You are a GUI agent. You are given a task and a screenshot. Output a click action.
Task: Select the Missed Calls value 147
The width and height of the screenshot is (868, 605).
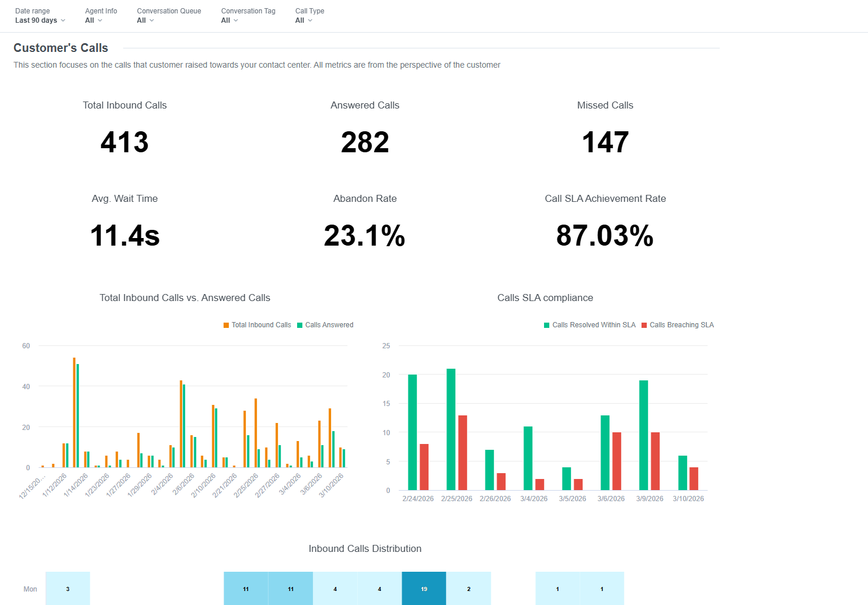point(605,141)
